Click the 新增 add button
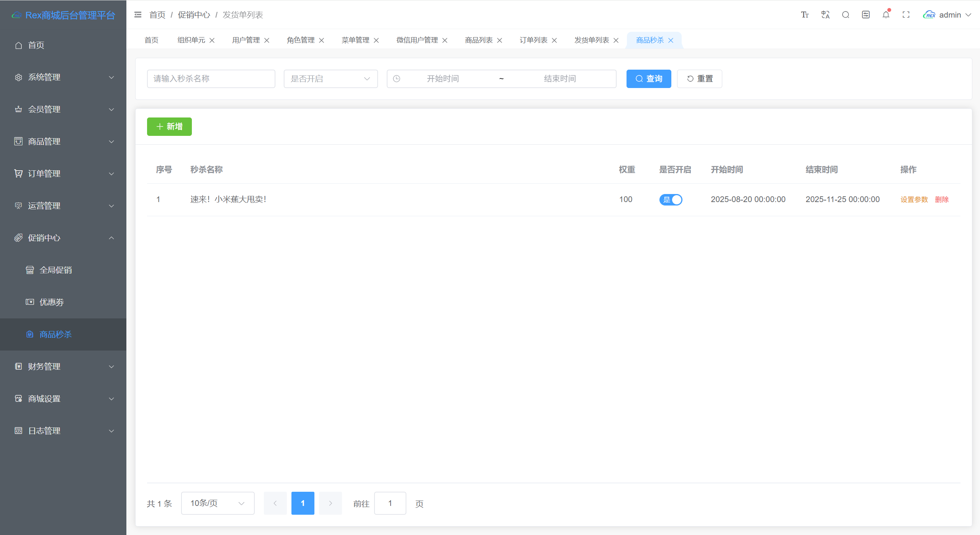Image resolution: width=980 pixels, height=535 pixels. (x=169, y=126)
